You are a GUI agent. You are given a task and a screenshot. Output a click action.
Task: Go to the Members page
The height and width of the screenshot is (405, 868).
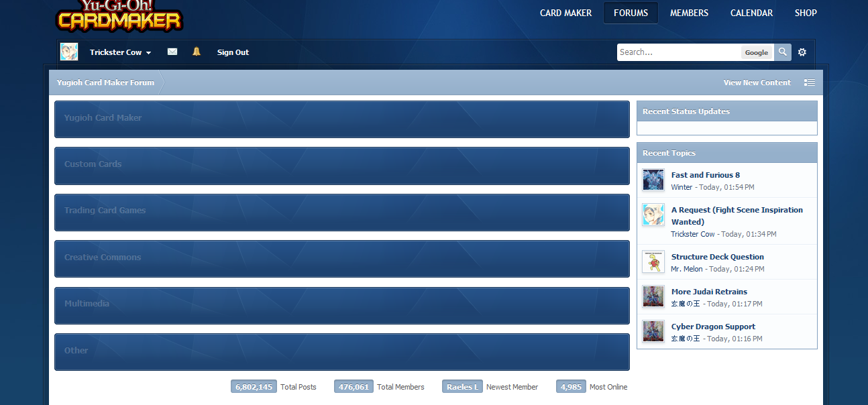coord(689,13)
